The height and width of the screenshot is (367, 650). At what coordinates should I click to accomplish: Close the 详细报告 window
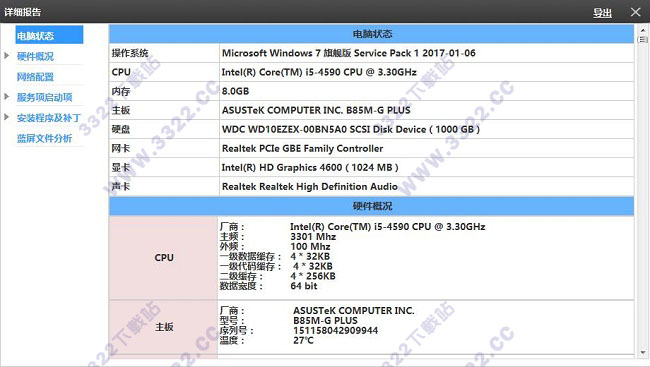click(x=635, y=12)
